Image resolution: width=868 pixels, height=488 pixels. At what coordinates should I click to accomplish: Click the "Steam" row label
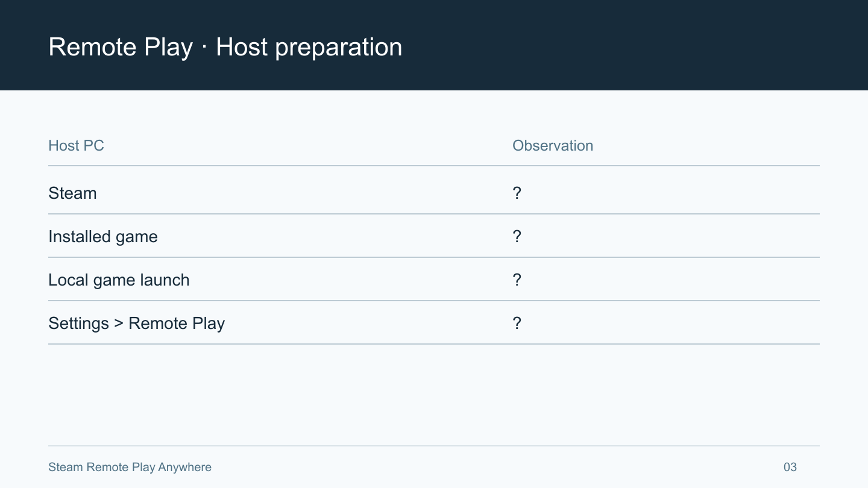tap(72, 193)
